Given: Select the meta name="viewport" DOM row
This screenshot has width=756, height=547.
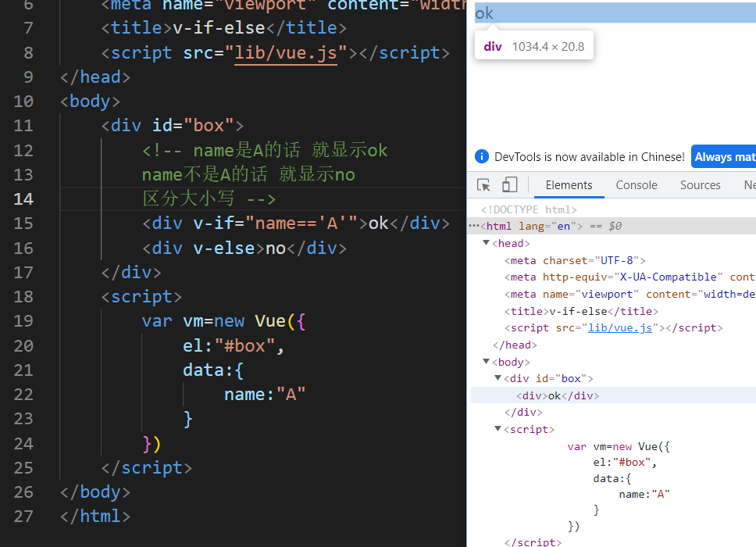Looking at the screenshot, I should pos(629,295).
